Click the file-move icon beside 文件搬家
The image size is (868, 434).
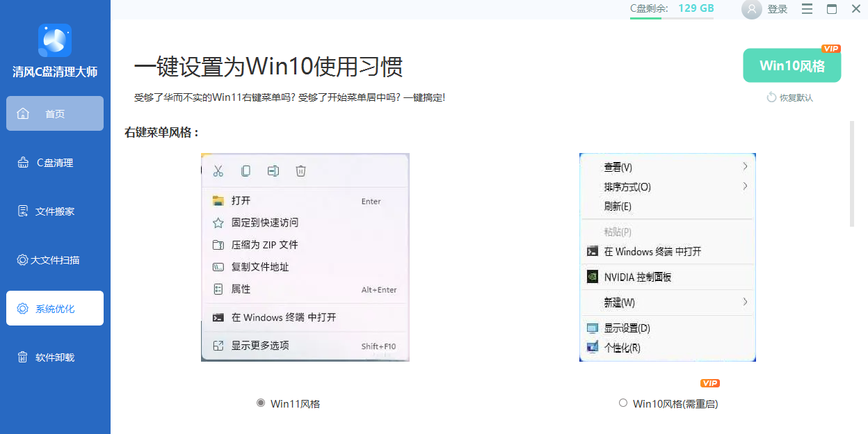23,211
